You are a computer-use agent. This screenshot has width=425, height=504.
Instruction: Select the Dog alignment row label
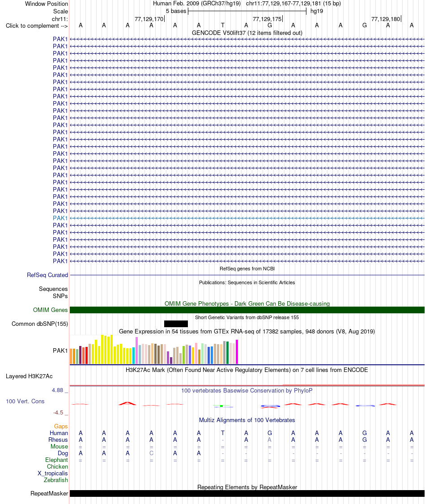63,453
